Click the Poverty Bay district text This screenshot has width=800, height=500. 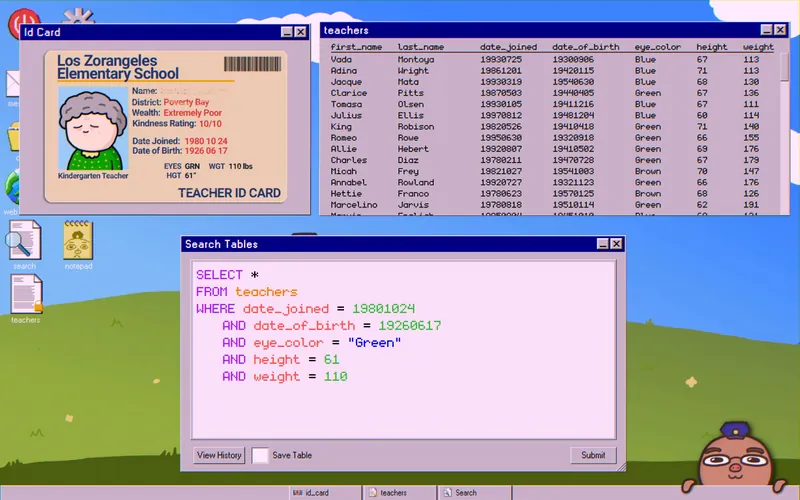tap(186, 102)
